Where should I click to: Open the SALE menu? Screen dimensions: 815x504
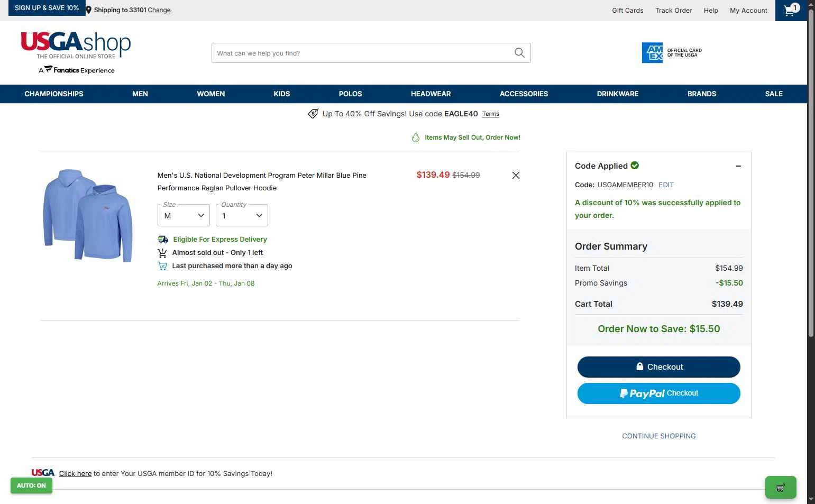774,94
